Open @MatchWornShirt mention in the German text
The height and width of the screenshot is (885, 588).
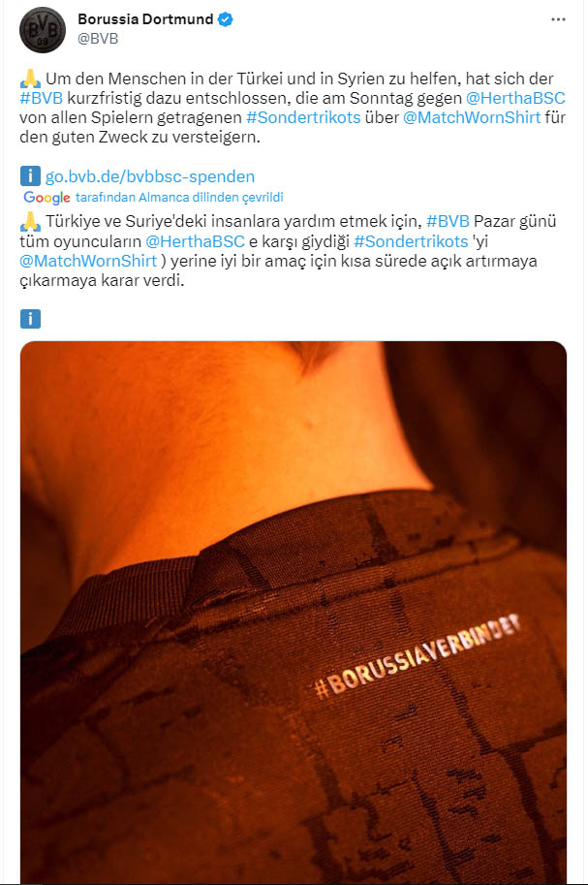pos(472,117)
